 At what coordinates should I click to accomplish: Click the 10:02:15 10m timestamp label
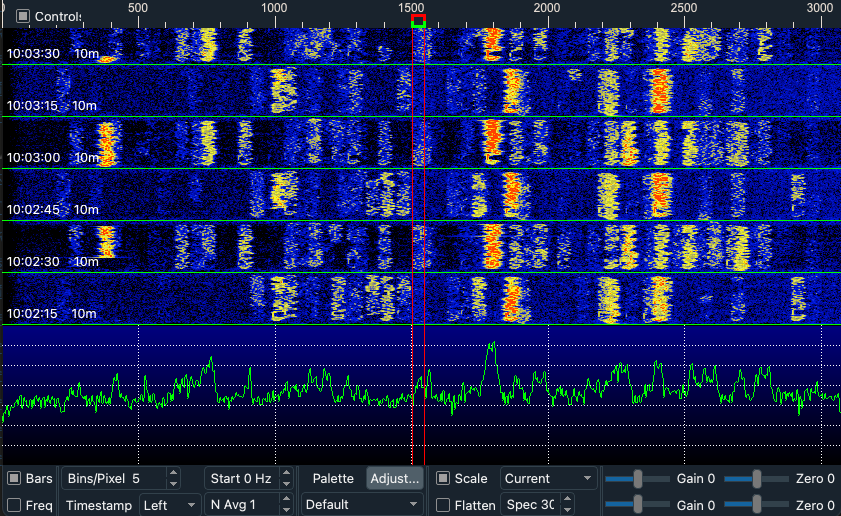click(x=51, y=314)
